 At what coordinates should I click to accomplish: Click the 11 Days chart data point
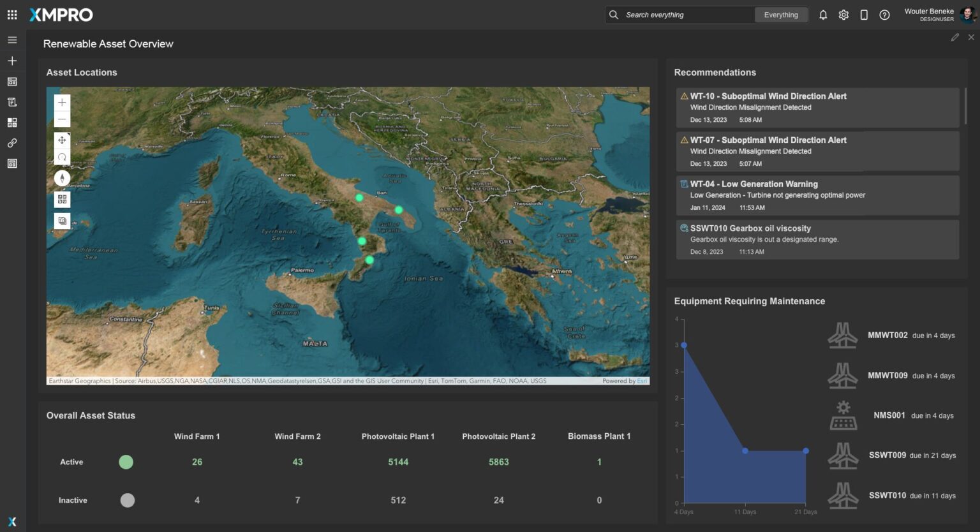pos(745,451)
